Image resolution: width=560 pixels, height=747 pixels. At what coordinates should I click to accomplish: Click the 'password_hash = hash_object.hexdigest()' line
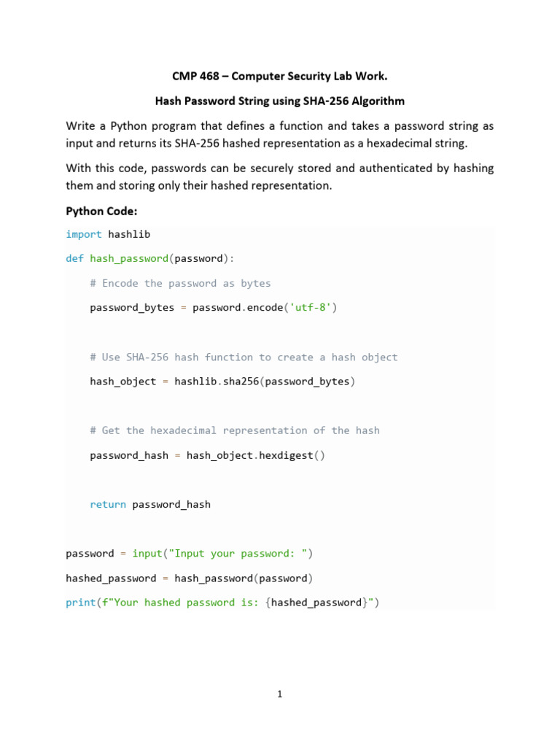[x=208, y=455]
